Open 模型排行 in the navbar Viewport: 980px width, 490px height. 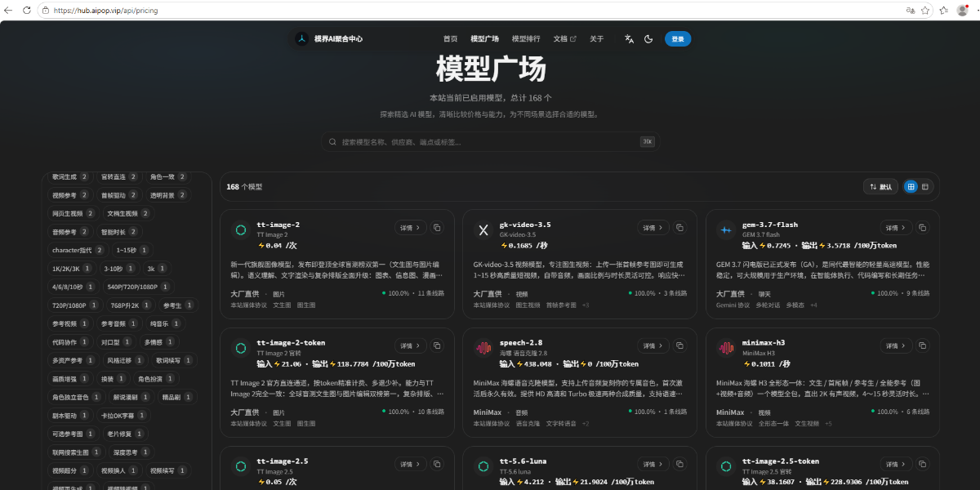(526, 38)
